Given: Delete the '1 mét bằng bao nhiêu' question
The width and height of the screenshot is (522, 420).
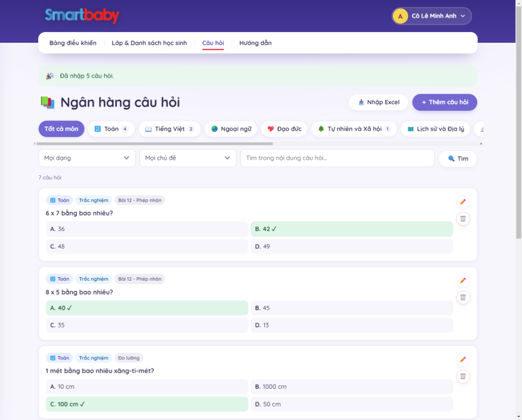Looking at the screenshot, I should pos(463,377).
